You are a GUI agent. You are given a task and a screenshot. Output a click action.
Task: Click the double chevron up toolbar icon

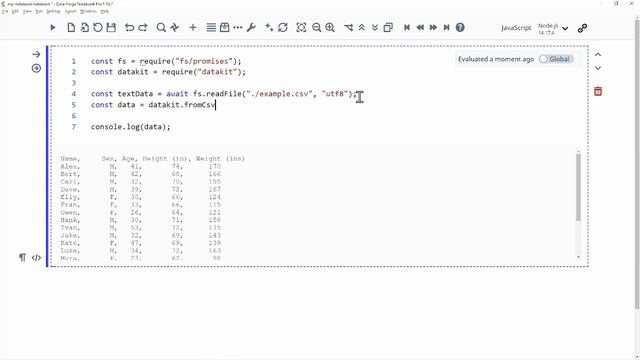coord(362,27)
